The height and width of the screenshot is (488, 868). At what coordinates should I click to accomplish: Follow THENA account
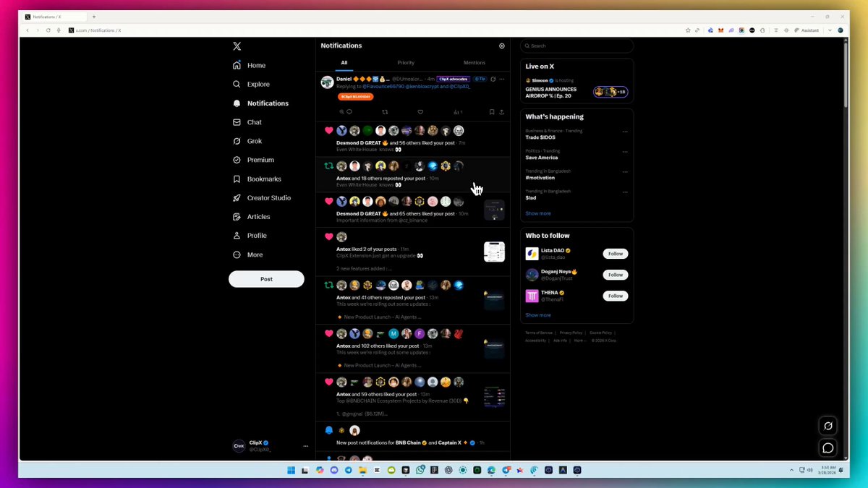[x=616, y=296]
